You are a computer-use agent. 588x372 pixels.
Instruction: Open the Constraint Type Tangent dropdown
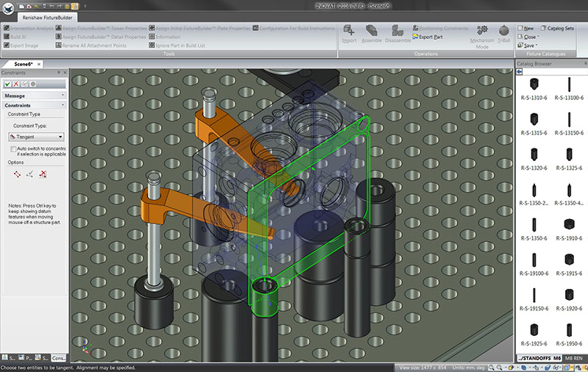36,137
